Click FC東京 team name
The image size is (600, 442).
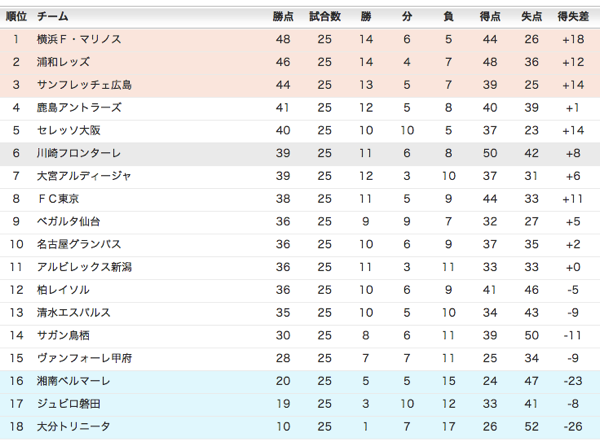point(57,198)
